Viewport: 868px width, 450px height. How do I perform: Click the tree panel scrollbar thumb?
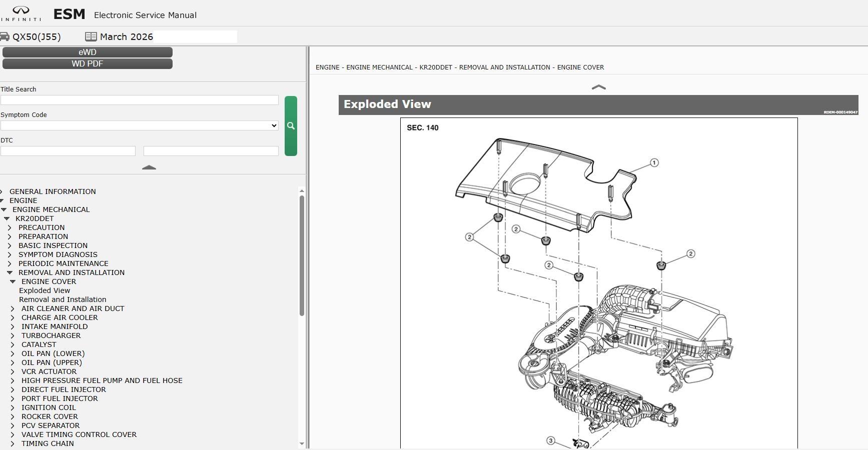coord(302,256)
